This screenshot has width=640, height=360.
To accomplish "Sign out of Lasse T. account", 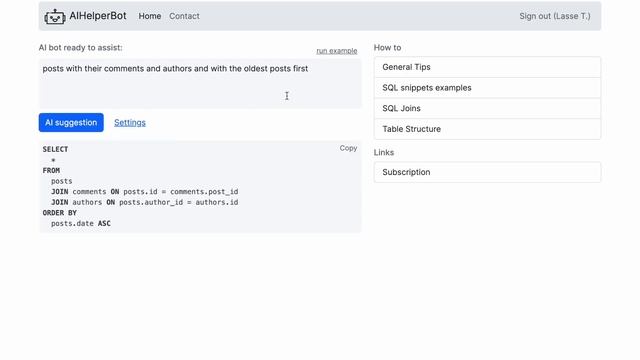I will [555, 16].
